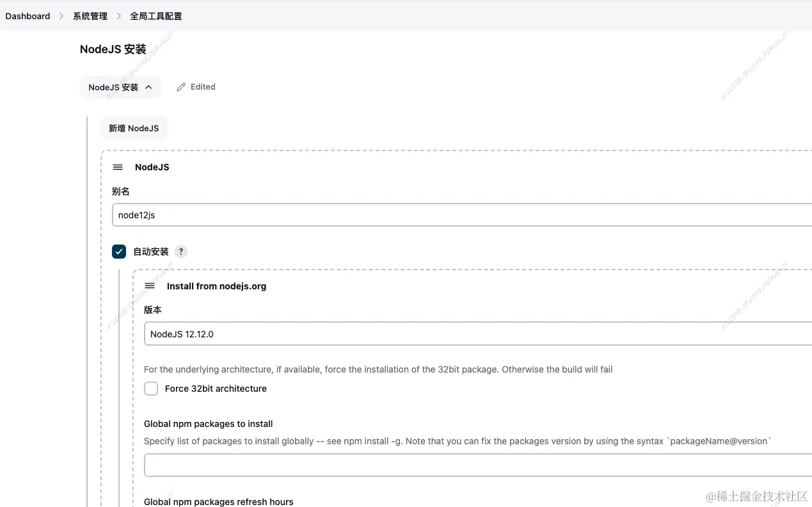This screenshot has width=812, height=507.
Task: Enable Force 32bit architecture checkbox
Action: coord(151,389)
